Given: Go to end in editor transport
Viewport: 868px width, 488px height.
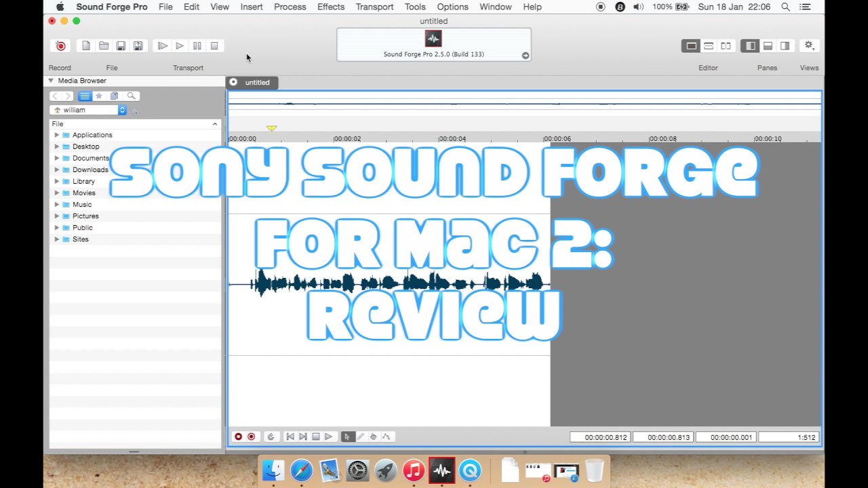Looking at the screenshot, I should coord(303,437).
